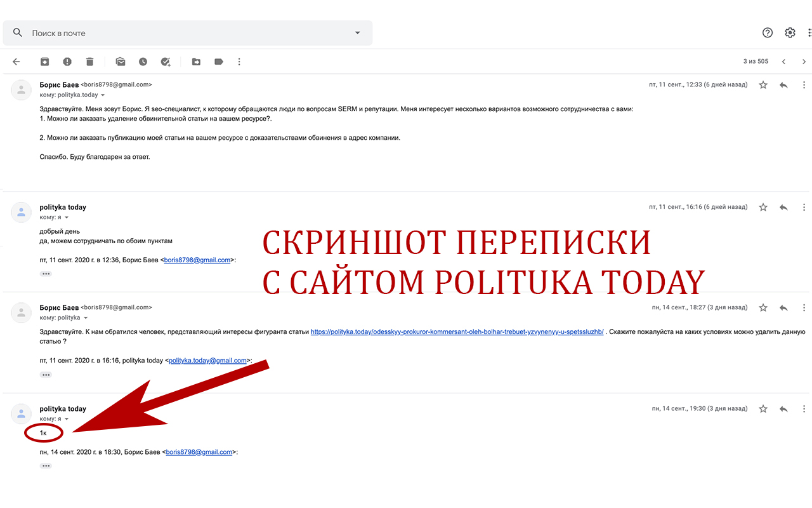The height and width of the screenshot is (508, 812).
Task: Open the polityka.today article link
Action: (457, 331)
